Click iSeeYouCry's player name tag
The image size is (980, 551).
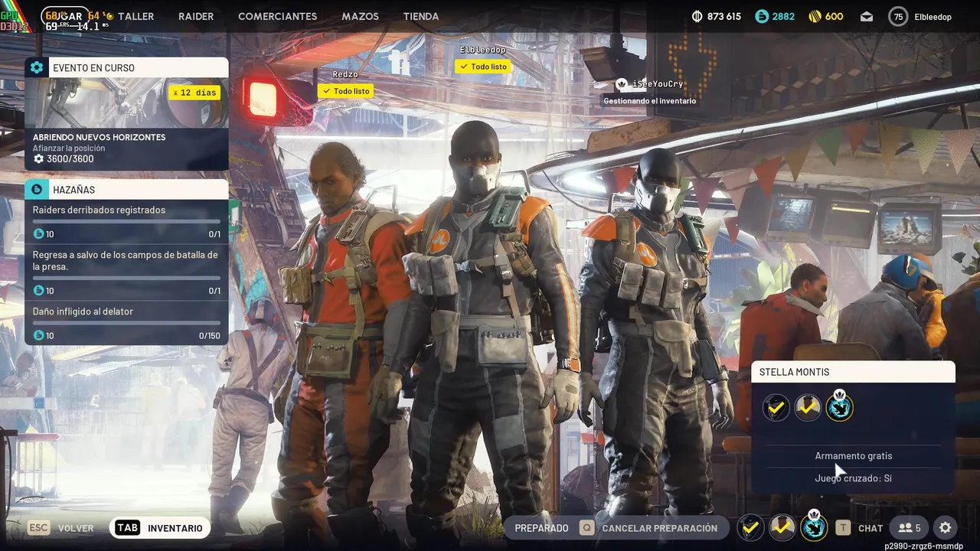coord(658,84)
